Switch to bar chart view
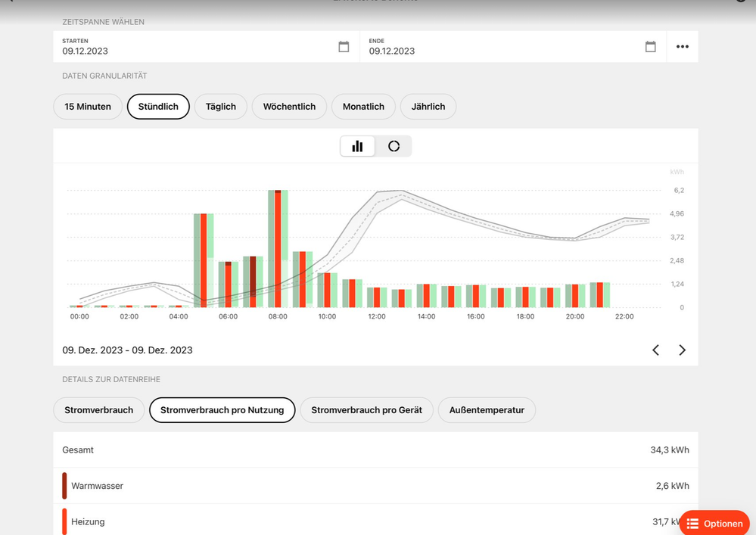 pos(358,146)
